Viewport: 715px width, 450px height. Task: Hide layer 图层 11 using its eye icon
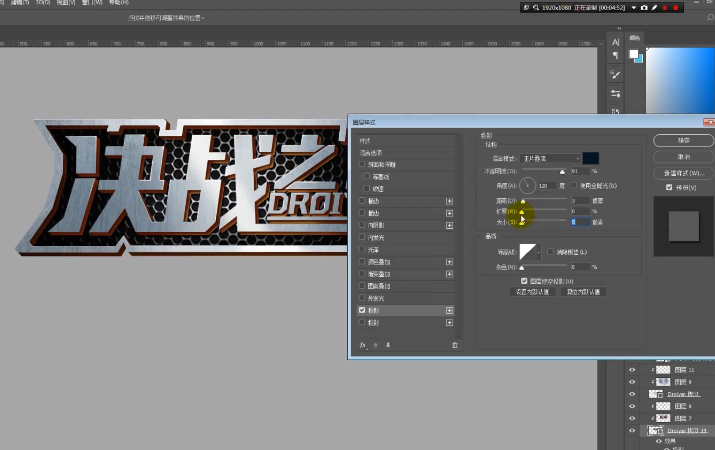(631, 369)
